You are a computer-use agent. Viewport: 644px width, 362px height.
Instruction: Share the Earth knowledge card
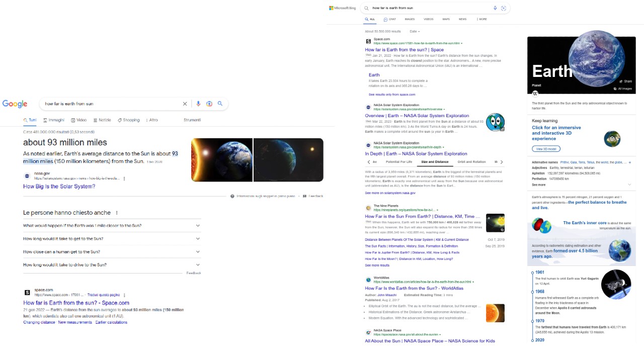pos(625,81)
